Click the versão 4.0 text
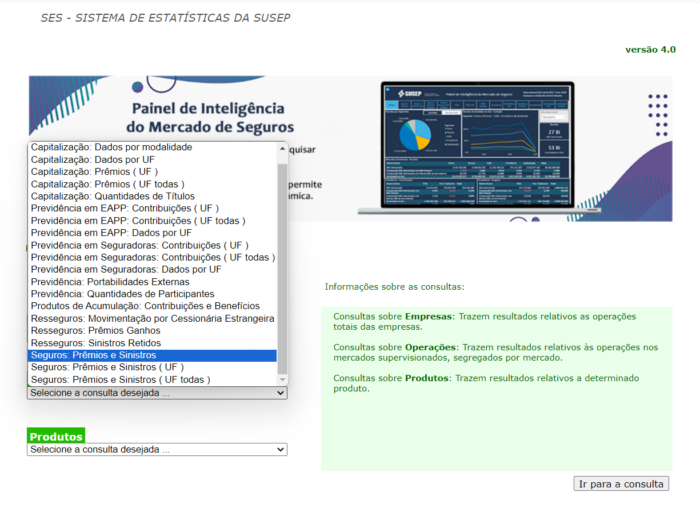 [650, 50]
